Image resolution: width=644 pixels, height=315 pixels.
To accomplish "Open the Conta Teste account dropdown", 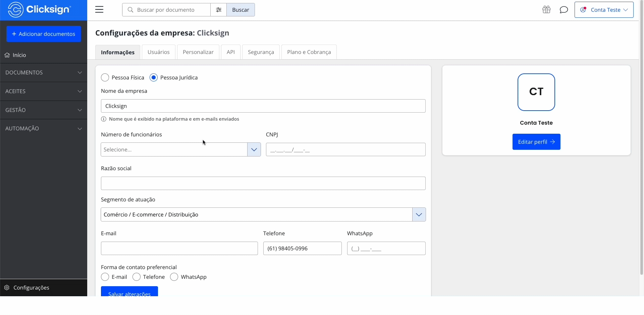I will 604,10.
